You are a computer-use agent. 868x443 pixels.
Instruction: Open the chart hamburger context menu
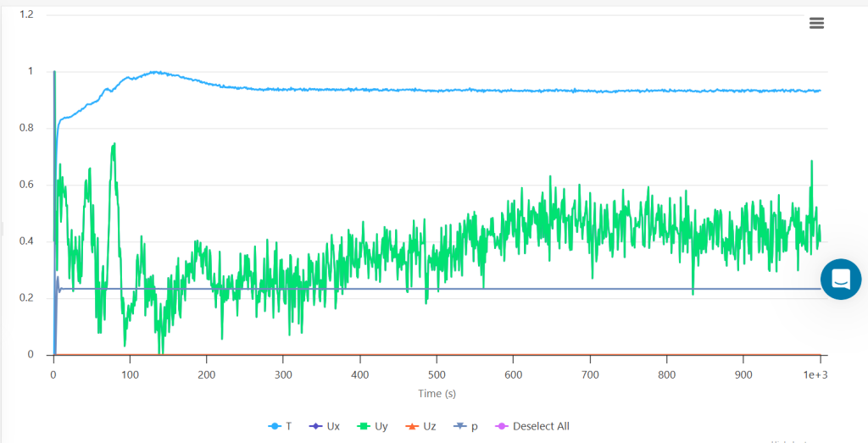[816, 23]
